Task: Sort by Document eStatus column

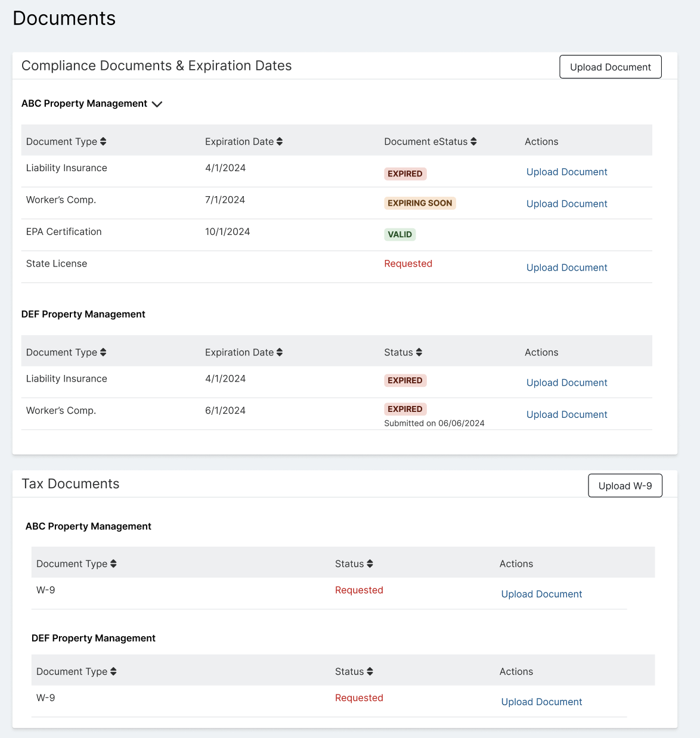Action: click(473, 142)
